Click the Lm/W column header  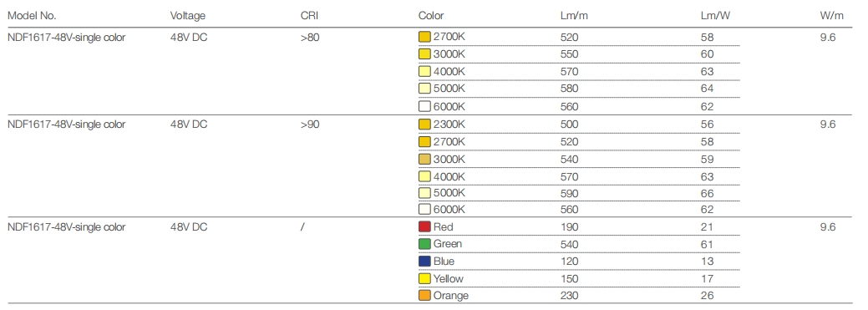tap(715, 16)
